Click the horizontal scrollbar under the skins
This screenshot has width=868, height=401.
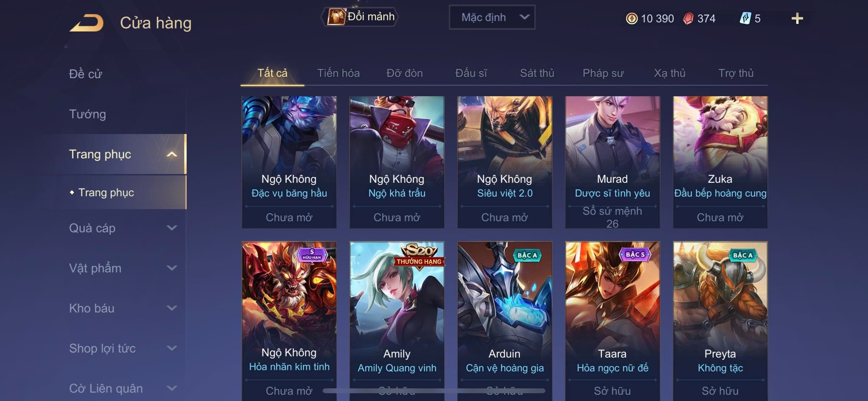tap(434, 391)
